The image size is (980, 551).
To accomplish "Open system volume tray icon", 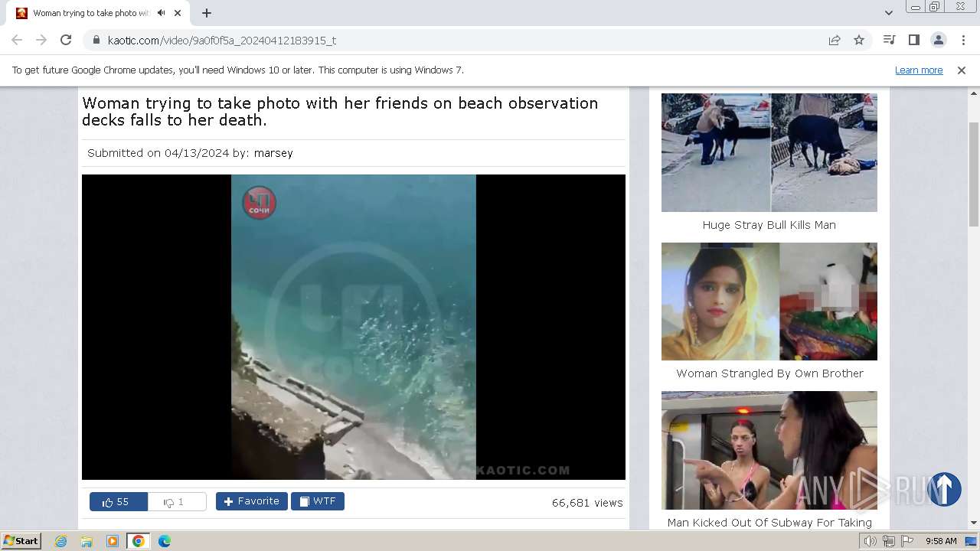I will point(871,541).
